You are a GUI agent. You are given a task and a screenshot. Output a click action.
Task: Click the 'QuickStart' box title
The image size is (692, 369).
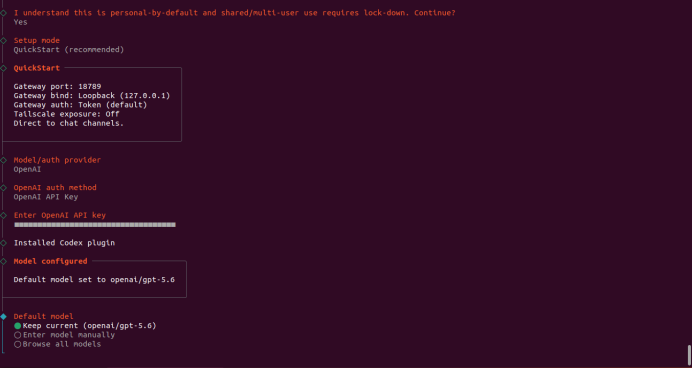[x=37, y=68]
